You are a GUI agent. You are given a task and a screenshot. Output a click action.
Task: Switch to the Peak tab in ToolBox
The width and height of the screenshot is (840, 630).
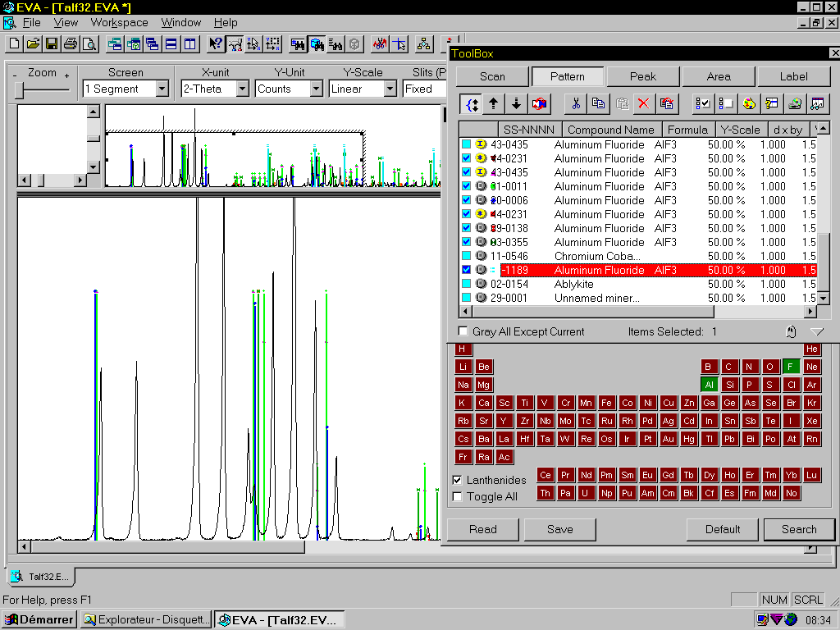click(642, 76)
